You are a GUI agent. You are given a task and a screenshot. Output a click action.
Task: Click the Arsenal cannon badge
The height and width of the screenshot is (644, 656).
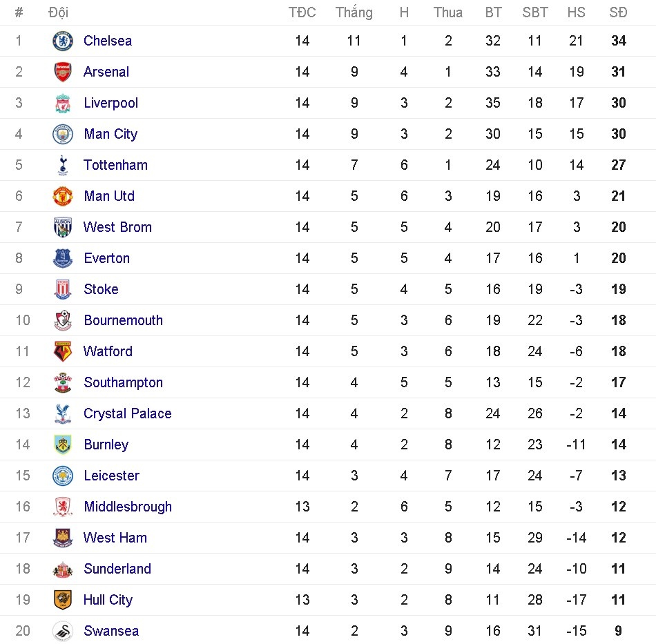point(61,72)
